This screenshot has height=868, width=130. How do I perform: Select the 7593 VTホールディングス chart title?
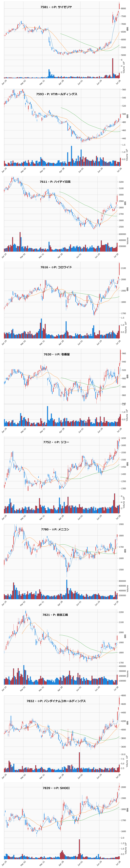(57, 94)
